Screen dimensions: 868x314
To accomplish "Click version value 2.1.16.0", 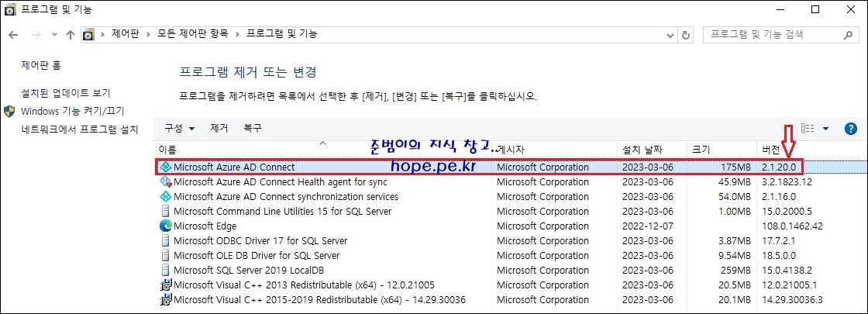I will pos(778,197).
